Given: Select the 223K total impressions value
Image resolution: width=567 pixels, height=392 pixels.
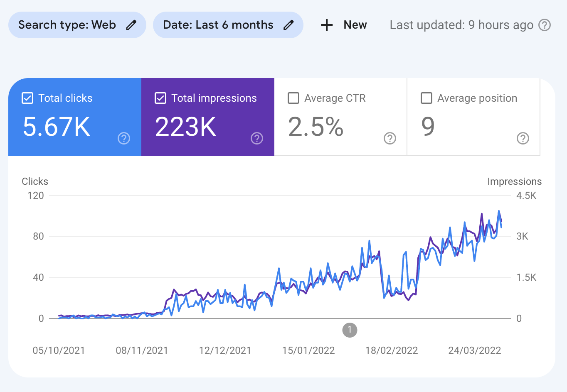Looking at the screenshot, I should coord(186,127).
